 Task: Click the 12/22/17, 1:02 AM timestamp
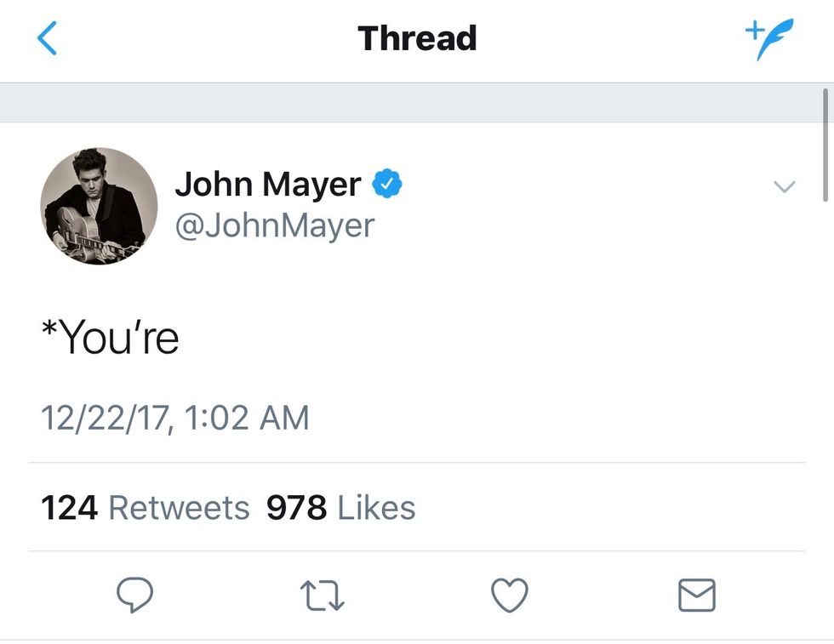(175, 418)
